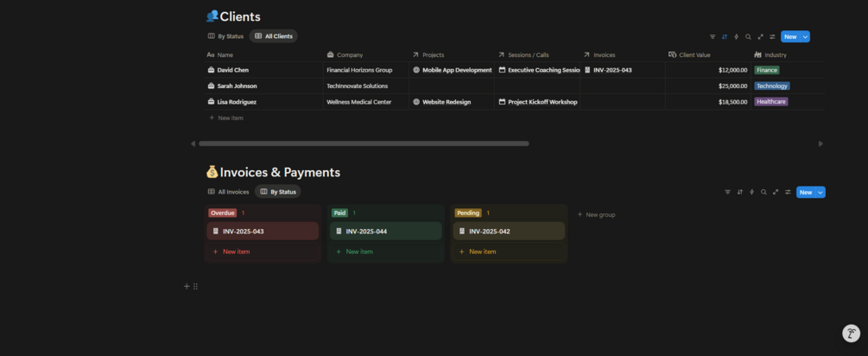
Task: Open view settings icon for Clients
Action: click(x=772, y=37)
